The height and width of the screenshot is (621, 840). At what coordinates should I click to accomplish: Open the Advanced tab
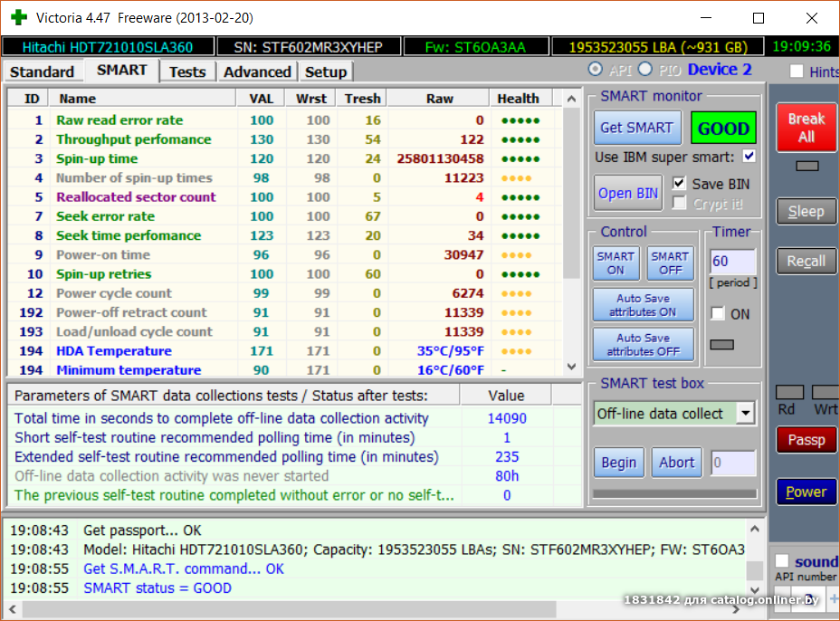coord(257,72)
